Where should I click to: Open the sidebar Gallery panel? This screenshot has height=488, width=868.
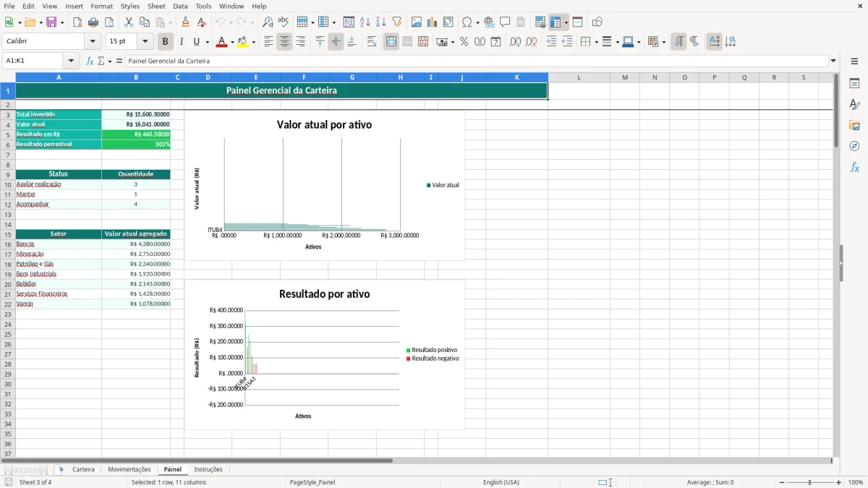854,126
